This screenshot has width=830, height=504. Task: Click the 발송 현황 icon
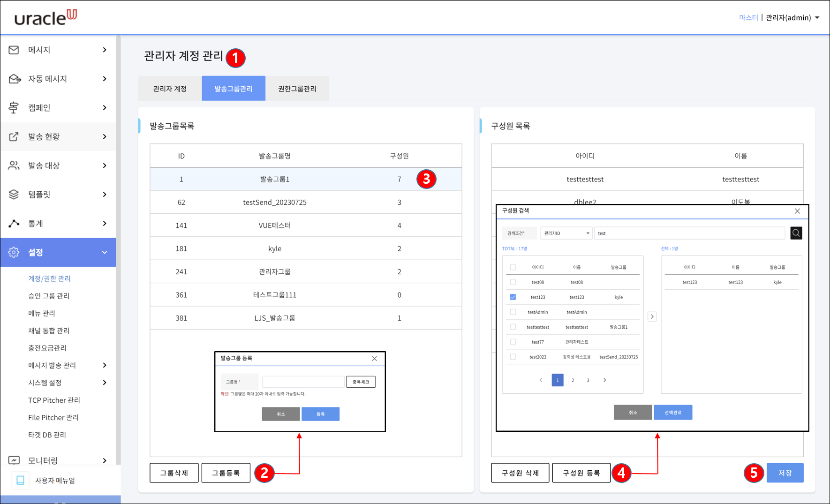(14, 136)
